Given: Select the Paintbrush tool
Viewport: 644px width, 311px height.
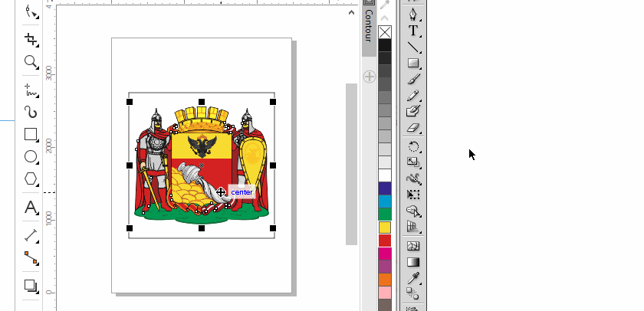Looking at the screenshot, I should (413, 79).
